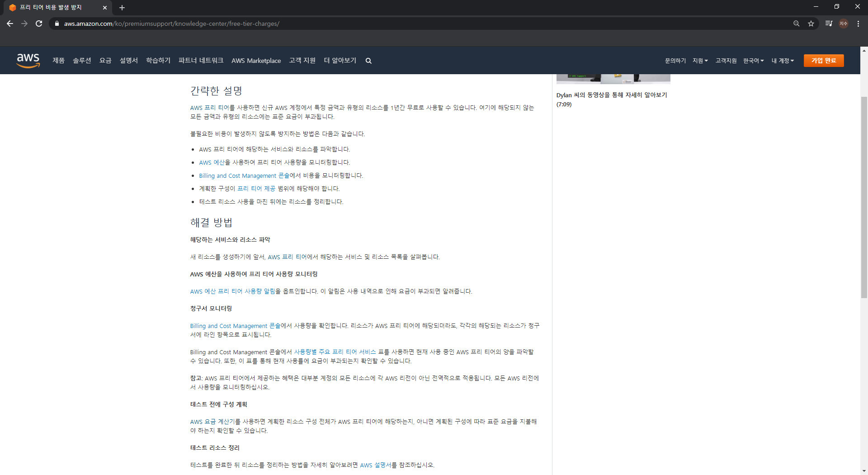
Task: Click the browser forward arrow
Action: (x=24, y=24)
